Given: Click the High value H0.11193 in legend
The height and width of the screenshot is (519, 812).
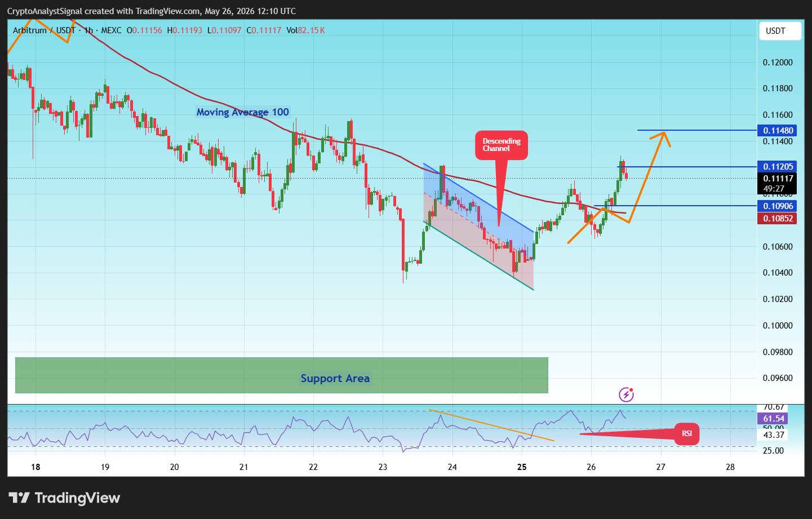Looking at the screenshot, I should pyautogui.click(x=184, y=30).
